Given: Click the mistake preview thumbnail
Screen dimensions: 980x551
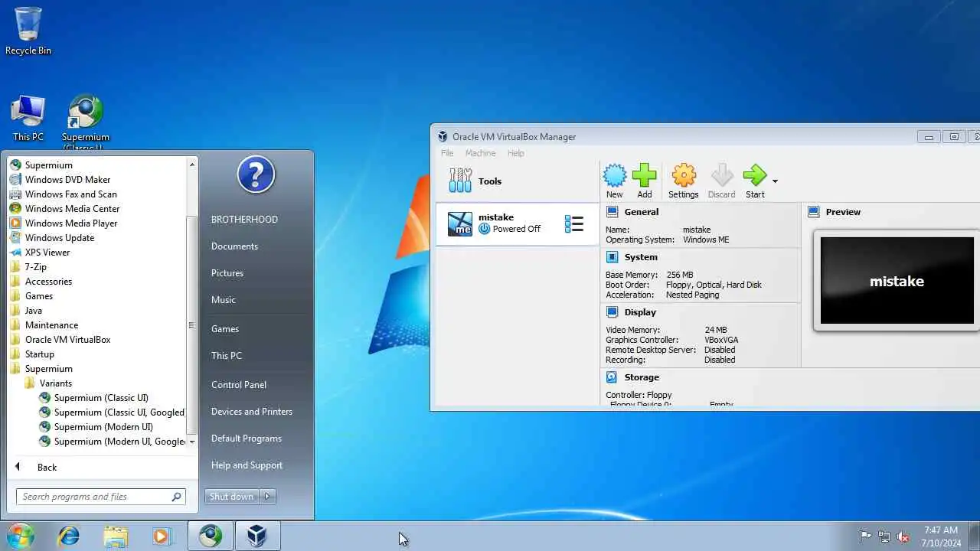Looking at the screenshot, I should tap(897, 280).
